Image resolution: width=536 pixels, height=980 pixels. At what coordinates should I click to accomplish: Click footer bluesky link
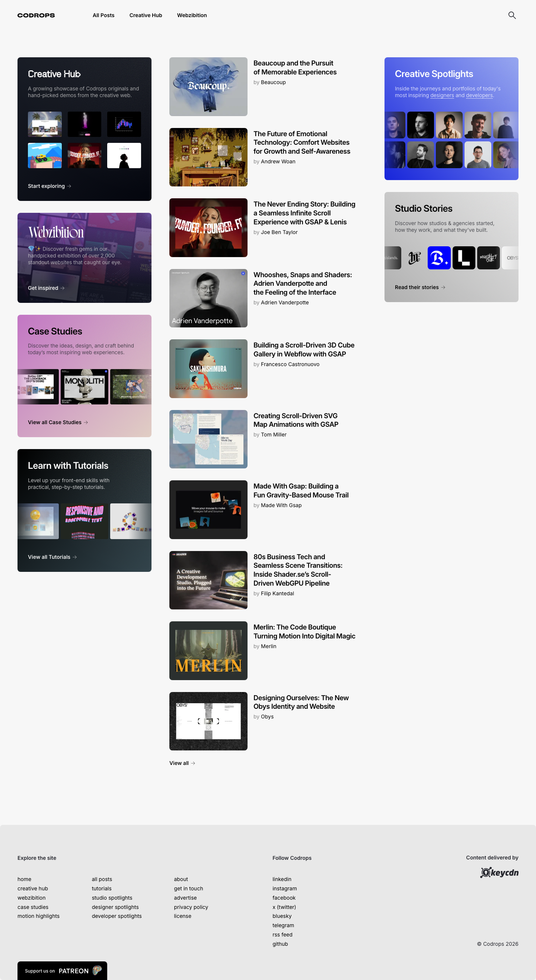pos(282,916)
